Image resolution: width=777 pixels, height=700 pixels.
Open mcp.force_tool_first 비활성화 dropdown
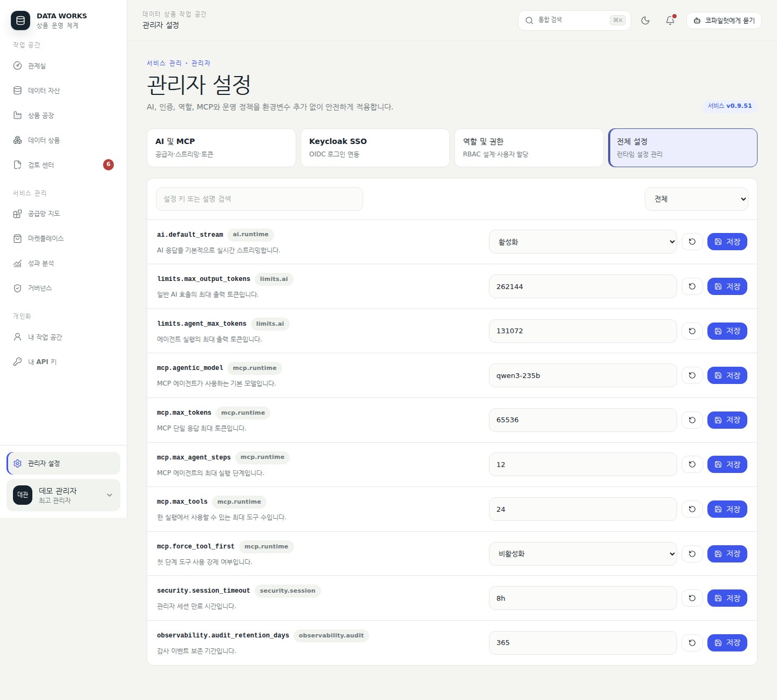(583, 554)
